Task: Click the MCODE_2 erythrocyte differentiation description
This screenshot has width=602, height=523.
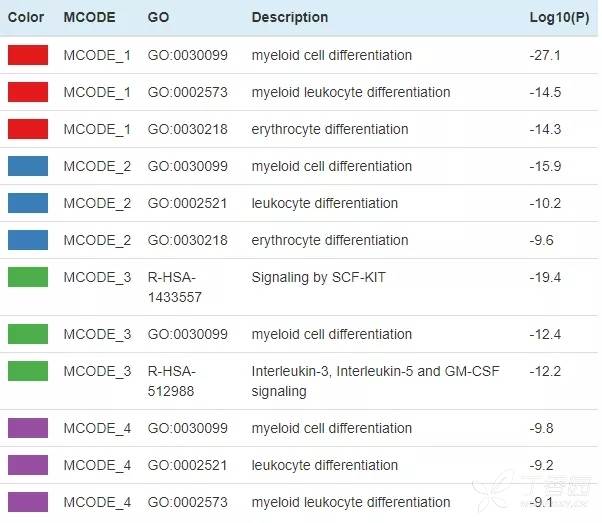Action: [x=330, y=240]
